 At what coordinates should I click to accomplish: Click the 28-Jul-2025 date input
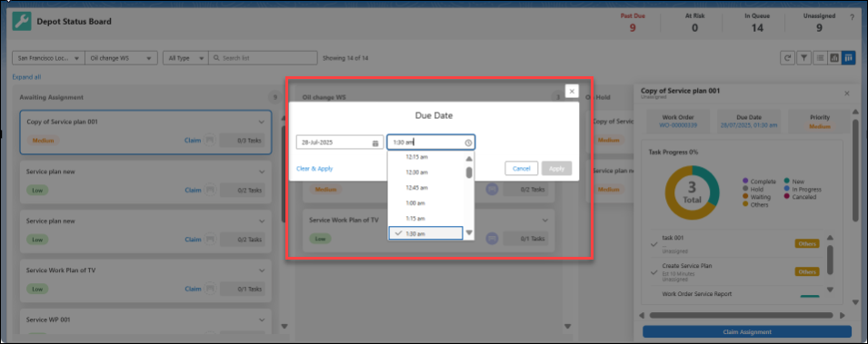pyautogui.click(x=339, y=143)
